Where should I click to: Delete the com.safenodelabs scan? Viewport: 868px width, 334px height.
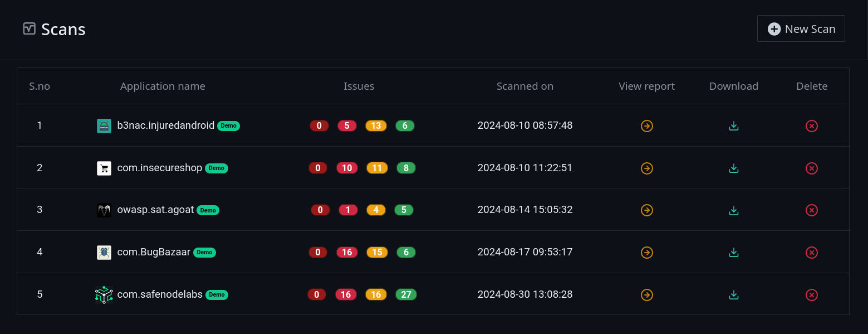pos(812,295)
